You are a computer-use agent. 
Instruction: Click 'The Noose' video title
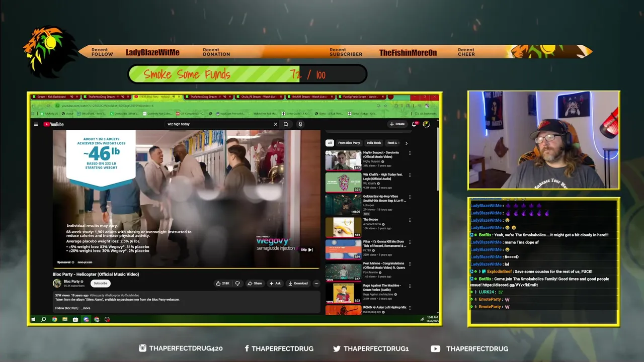click(370, 220)
